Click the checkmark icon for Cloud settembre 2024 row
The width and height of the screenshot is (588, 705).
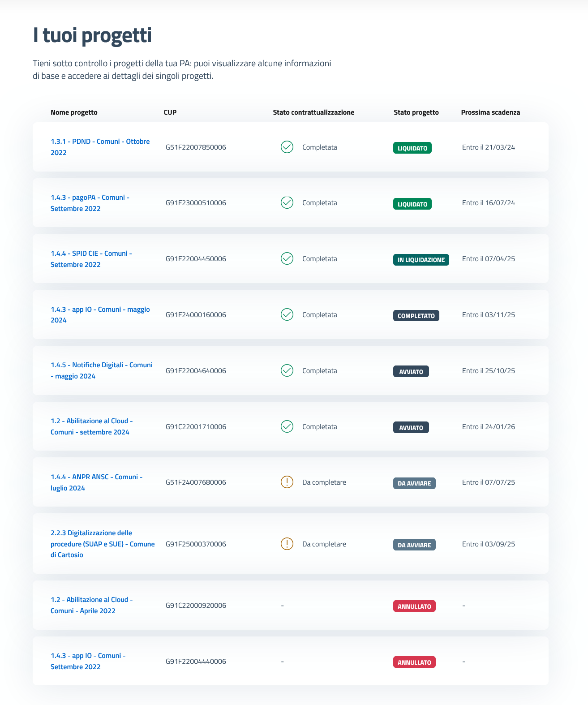click(287, 426)
